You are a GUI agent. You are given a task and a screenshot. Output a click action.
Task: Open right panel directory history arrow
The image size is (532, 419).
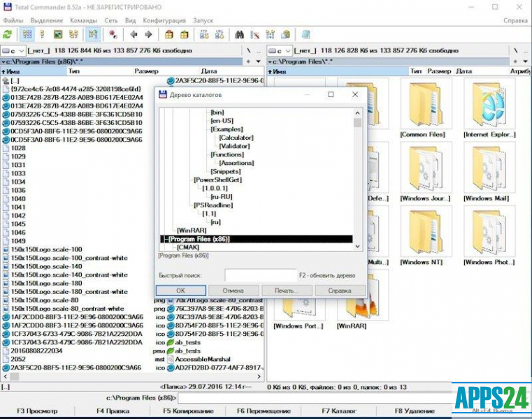pos(525,61)
